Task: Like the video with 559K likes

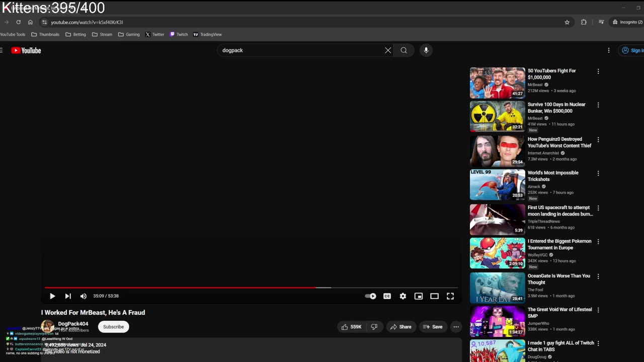Action: click(x=352, y=327)
